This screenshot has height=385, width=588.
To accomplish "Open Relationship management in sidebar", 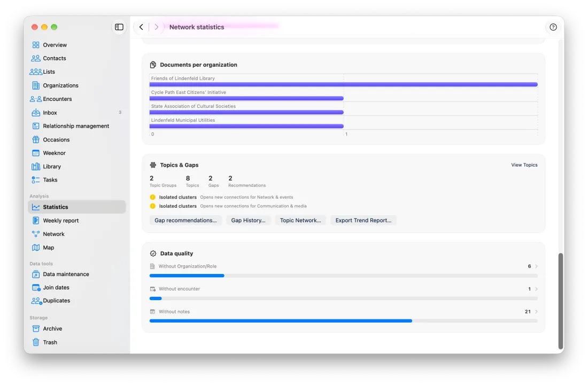I will click(x=77, y=126).
